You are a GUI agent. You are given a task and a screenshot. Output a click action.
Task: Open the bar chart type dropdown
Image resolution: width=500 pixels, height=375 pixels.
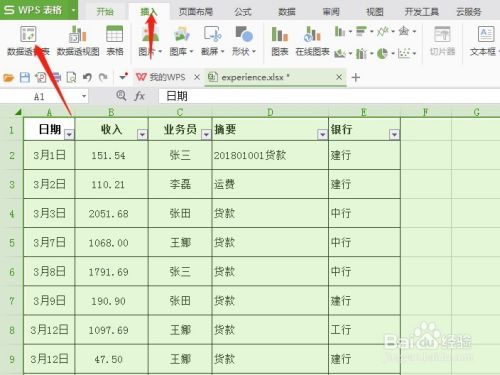point(371,32)
